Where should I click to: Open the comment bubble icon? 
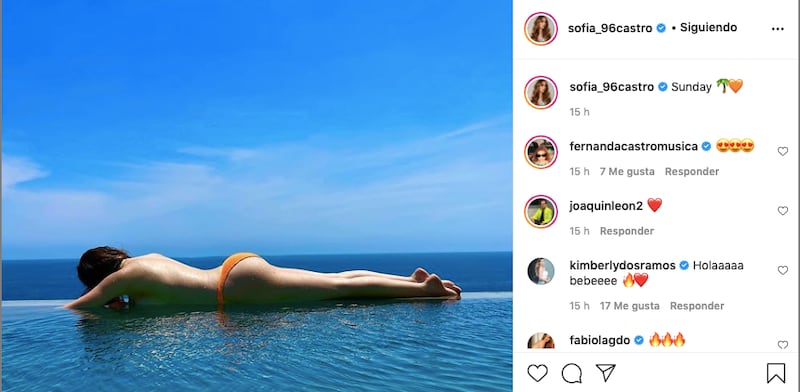point(571,373)
